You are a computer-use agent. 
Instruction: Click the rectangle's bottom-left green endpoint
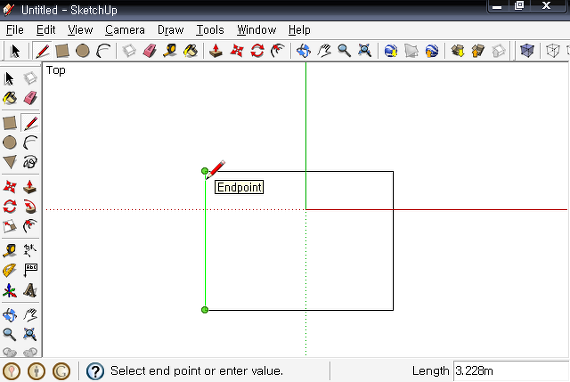tap(205, 310)
